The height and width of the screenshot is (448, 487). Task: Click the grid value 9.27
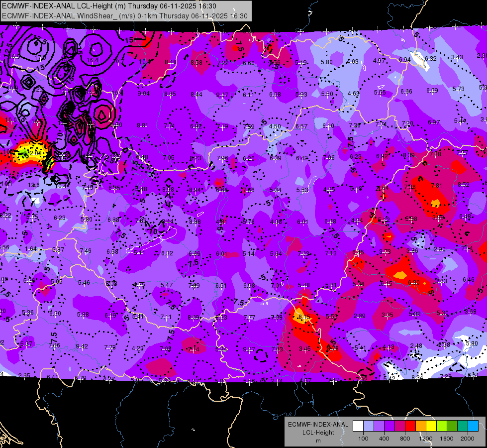pyautogui.click(x=249, y=349)
